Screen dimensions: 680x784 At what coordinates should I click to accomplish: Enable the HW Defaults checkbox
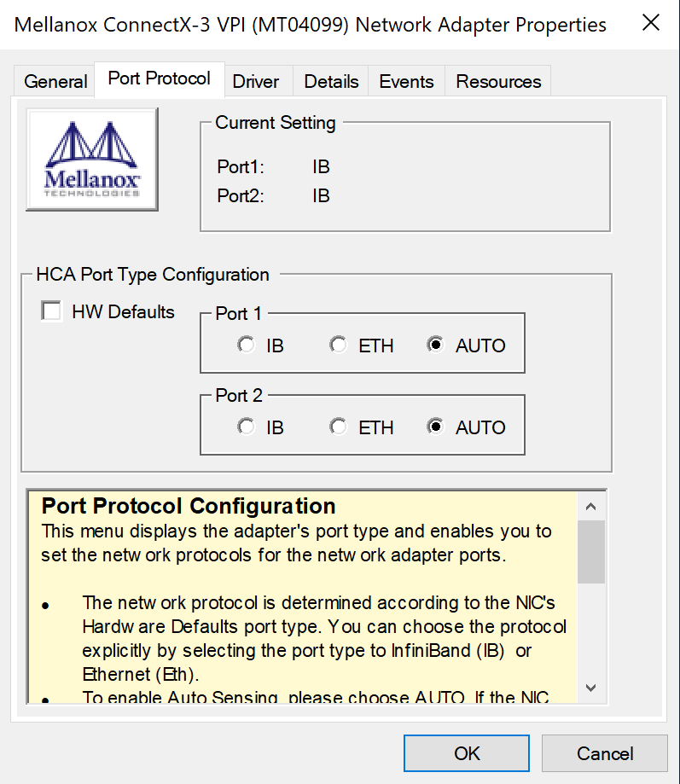(x=52, y=311)
